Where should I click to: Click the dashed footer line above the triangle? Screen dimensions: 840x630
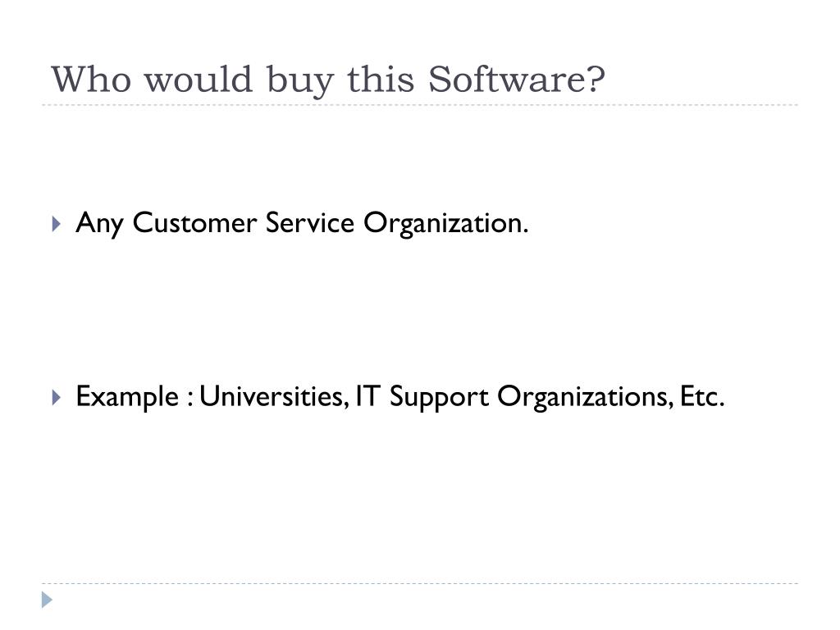[x=420, y=583]
